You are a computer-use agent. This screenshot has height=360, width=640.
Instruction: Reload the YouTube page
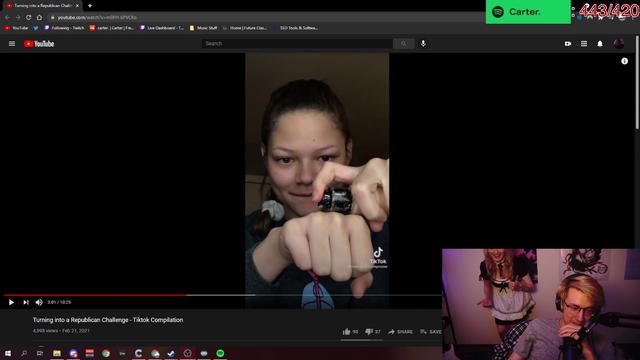point(29,18)
